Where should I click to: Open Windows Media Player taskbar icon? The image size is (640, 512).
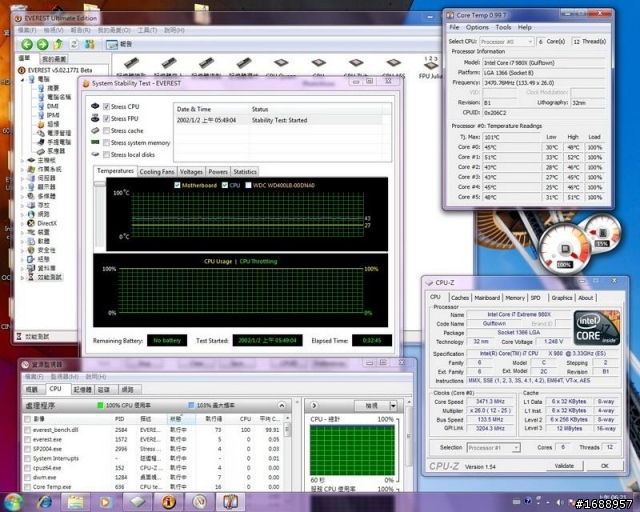(105, 502)
